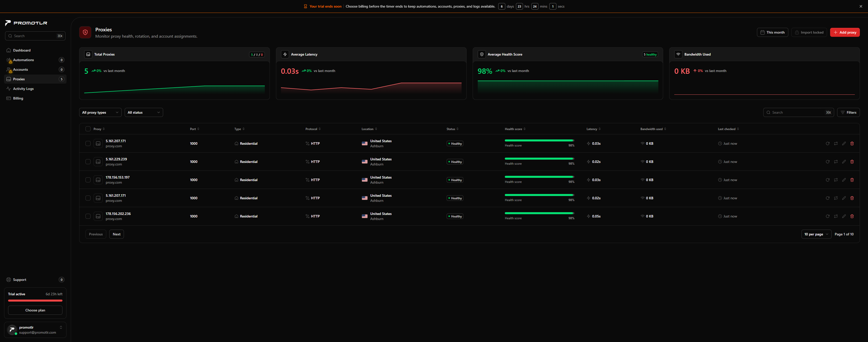Open Support in the sidebar
Image resolution: width=868 pixels, height=342 pixels.
coord(35,280)
